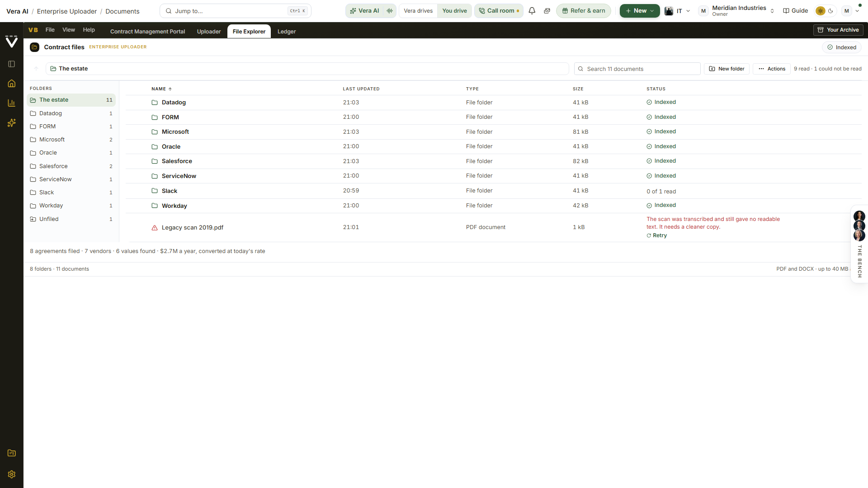The height and width of the screenshot is (488, 868).
Task: Click Retry for the Legacy scan
Action: (x=657, y=235)
